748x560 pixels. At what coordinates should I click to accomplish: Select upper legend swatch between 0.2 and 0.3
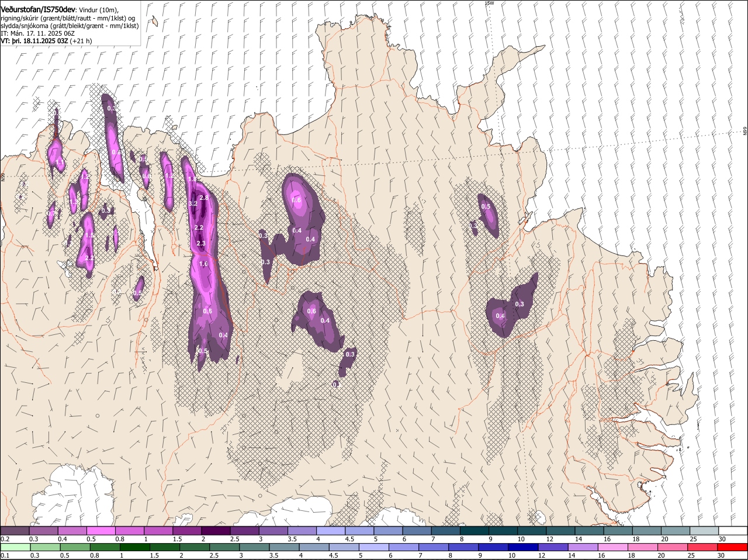pos(15,530)
